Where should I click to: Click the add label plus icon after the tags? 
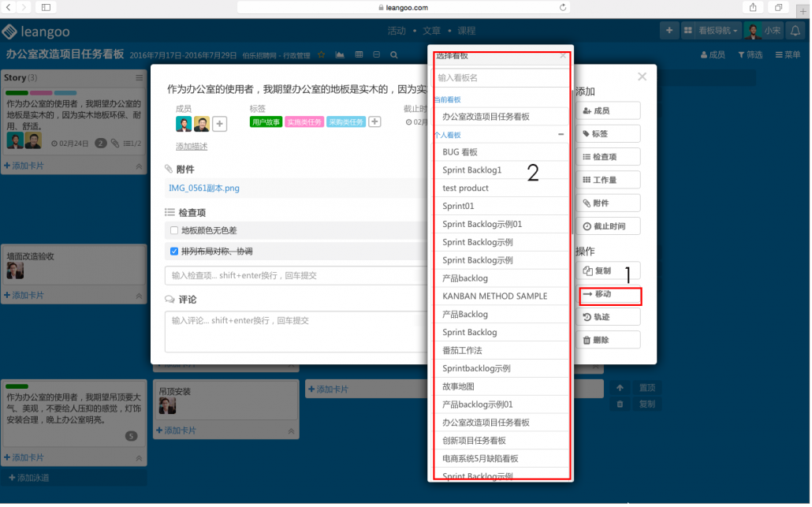[375, 121]
